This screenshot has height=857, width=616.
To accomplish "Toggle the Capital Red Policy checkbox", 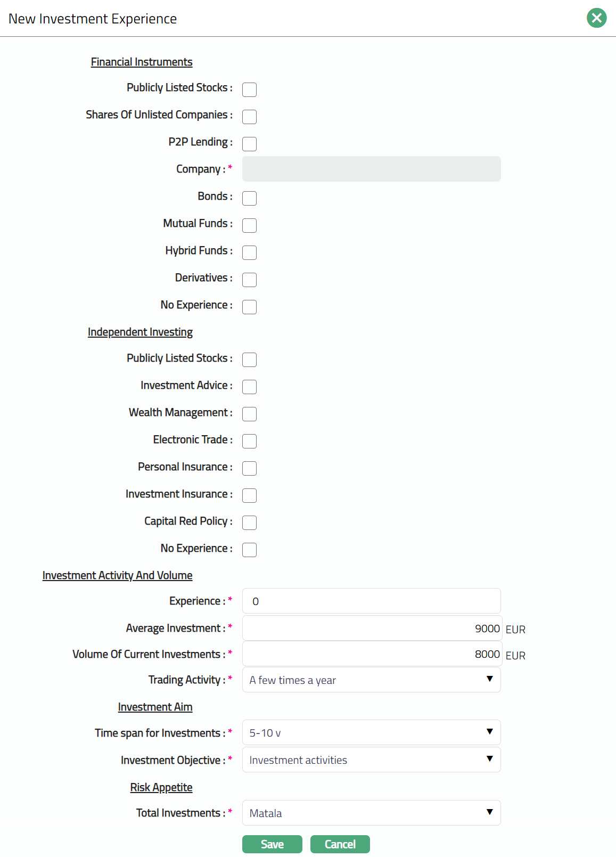I will (x=249, y=523).
